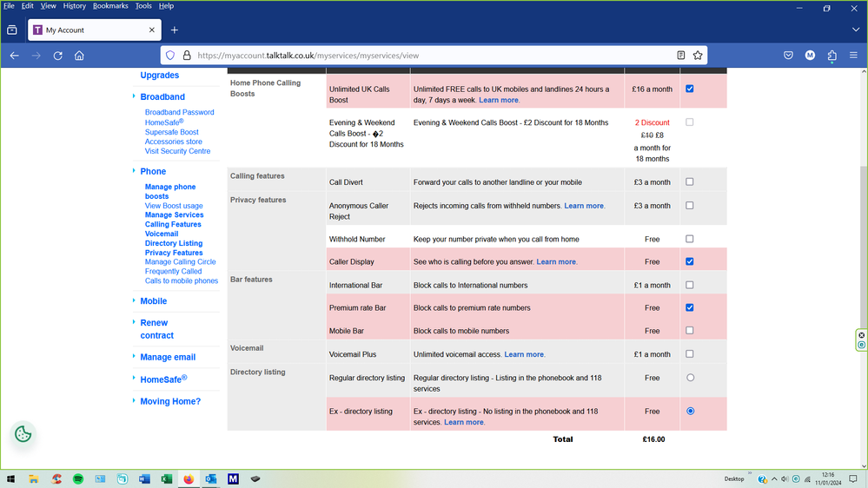Open the File menu
Image resolution: width=868 pixels, height=488 pixels.
pyautogui.click(x=9, y=6)
